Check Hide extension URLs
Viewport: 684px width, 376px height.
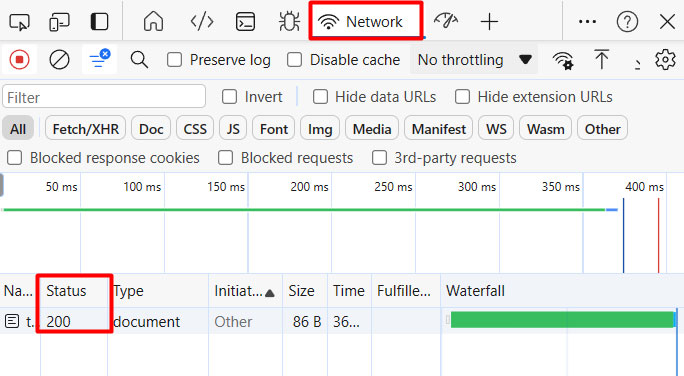tap(462, 97)
